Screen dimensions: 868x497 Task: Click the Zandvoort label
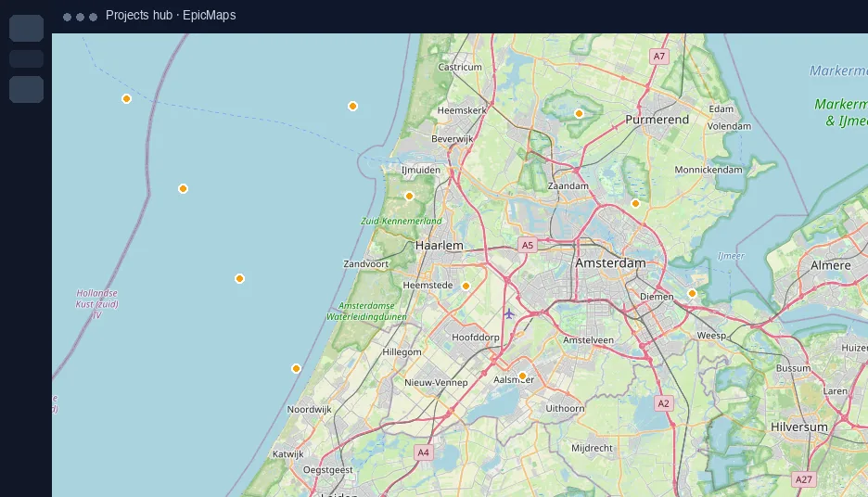pyautogui.click(x=366, y=264)
